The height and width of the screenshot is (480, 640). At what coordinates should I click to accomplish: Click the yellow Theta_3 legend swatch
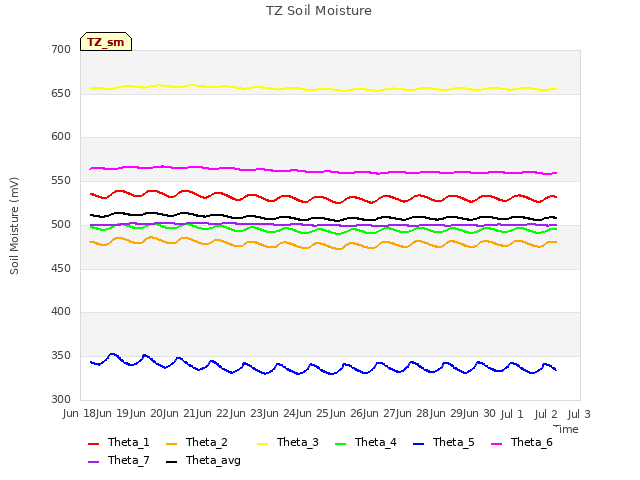pos(262,444)
